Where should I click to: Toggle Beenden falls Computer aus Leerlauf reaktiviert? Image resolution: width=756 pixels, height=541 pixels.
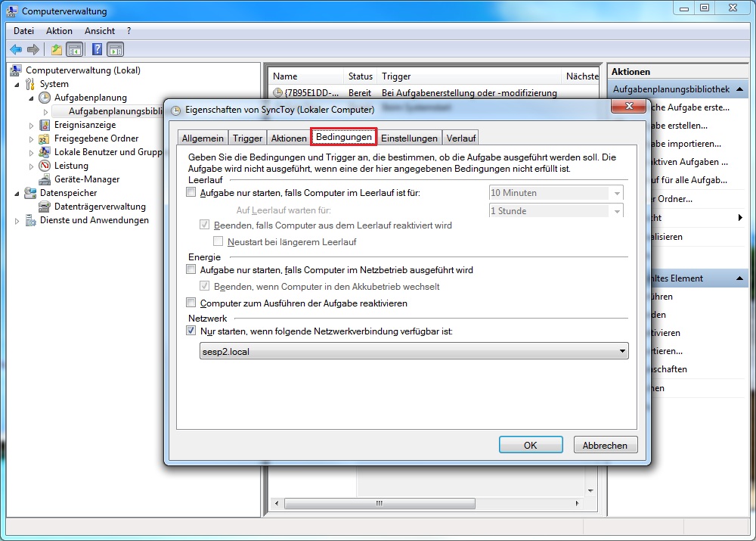click(204, 225)
